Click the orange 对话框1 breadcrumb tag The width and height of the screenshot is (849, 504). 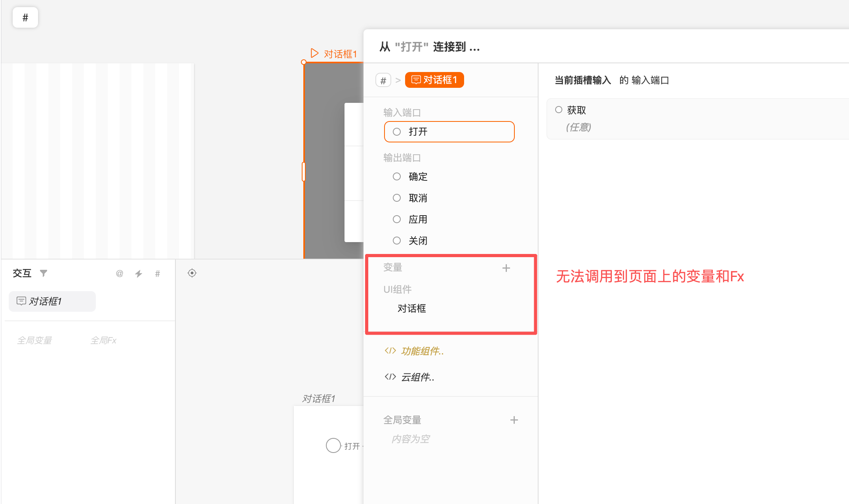pyautogui.click(x=434, y=80)
